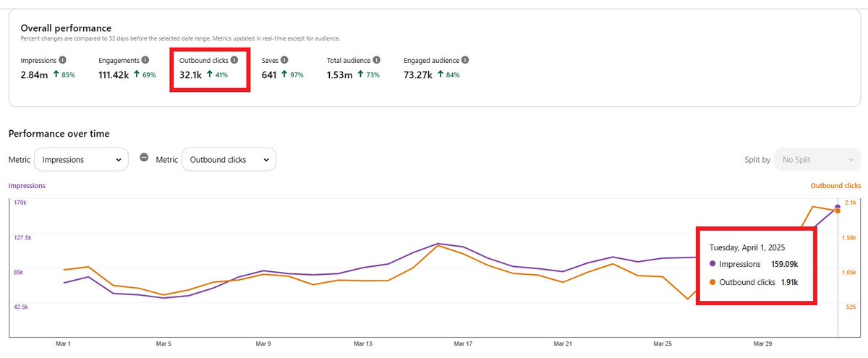Click the info icon beside Engagements

point(145,61)
